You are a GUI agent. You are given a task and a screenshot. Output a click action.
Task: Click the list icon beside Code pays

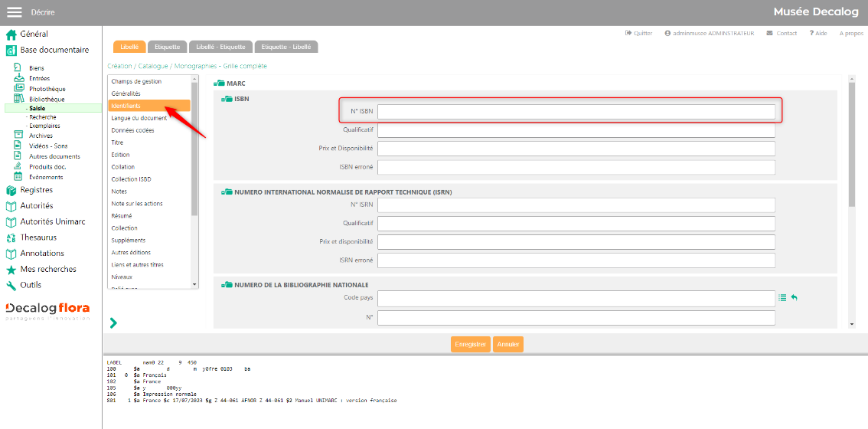tap(782, 298)
